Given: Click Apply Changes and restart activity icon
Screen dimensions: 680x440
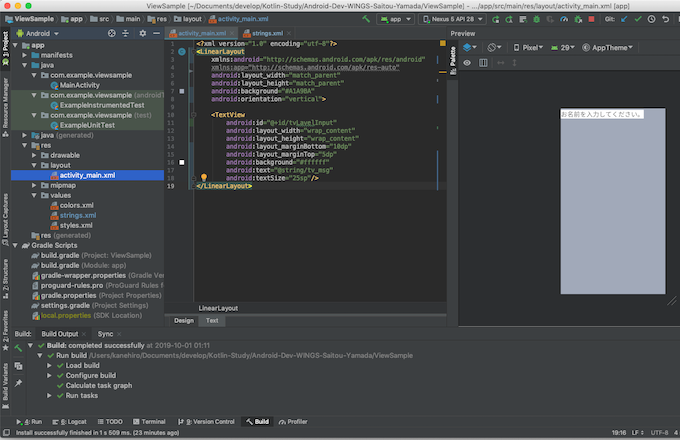Looking at the screenshot, I should click(509, 19).
